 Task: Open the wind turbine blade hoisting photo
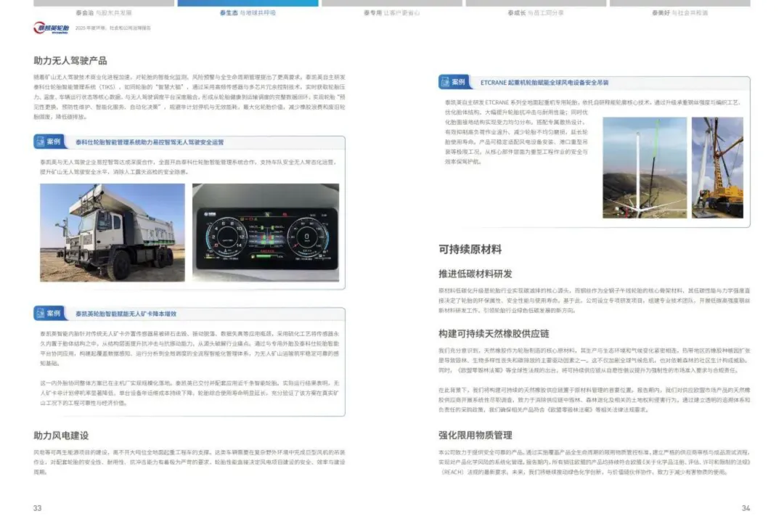645,168
